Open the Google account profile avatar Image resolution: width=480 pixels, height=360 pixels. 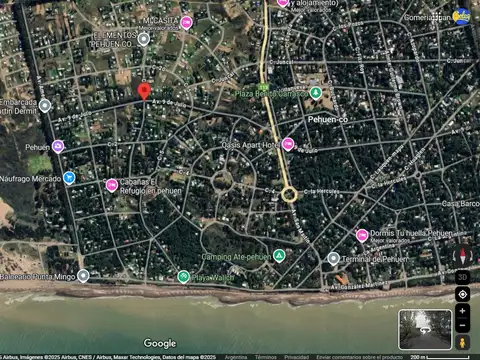tap(462, 16)
